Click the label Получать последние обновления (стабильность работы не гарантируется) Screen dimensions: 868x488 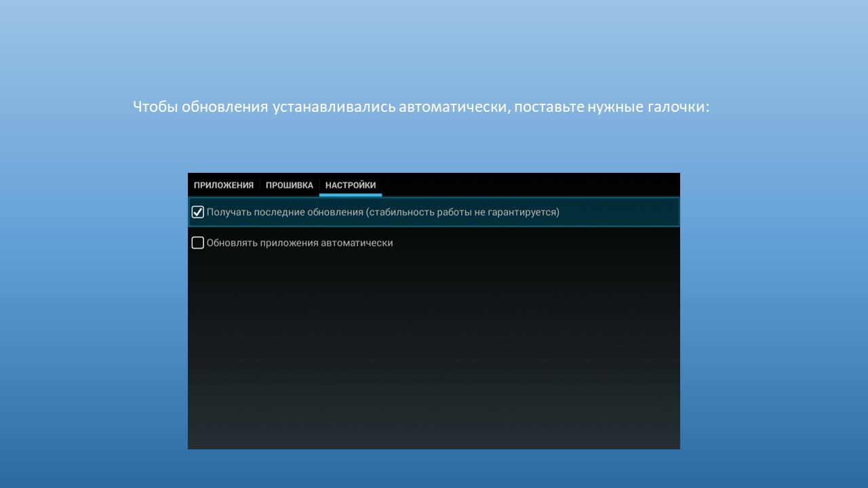[x=383, y=212]
